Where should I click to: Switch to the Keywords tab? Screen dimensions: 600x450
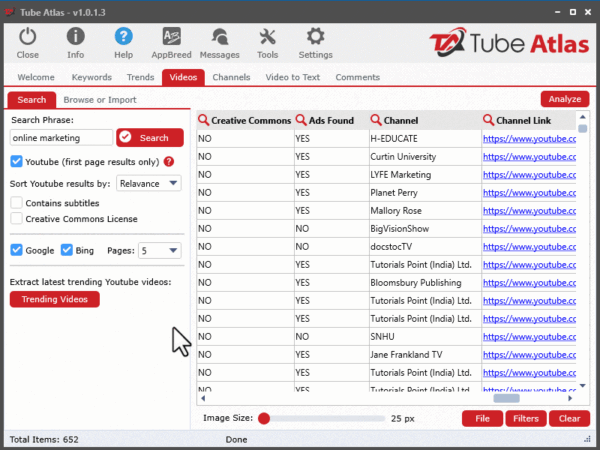92,77
